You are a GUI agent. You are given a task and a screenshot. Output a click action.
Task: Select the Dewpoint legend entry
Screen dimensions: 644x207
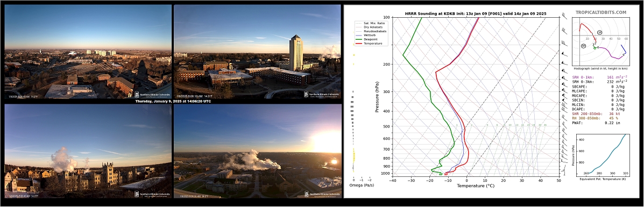367,39
